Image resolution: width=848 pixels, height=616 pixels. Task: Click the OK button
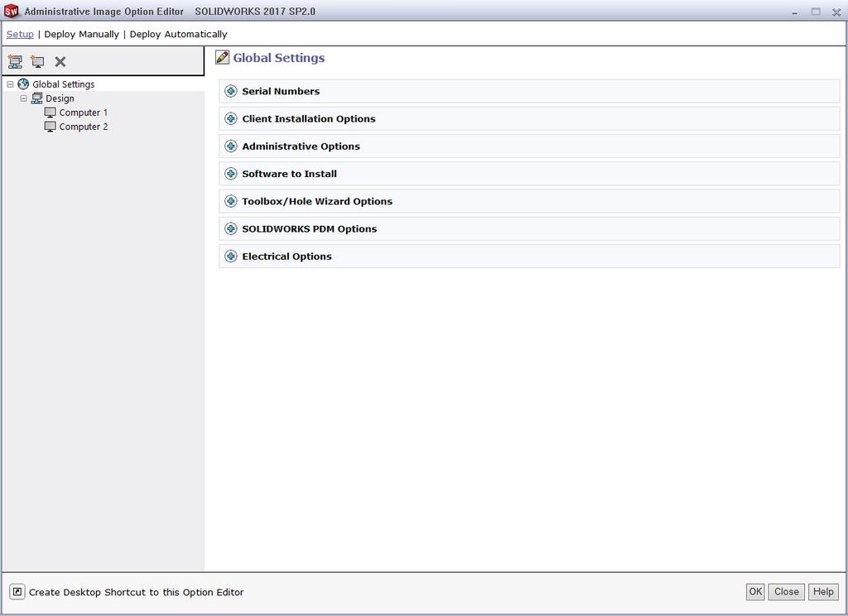[755, 592]
